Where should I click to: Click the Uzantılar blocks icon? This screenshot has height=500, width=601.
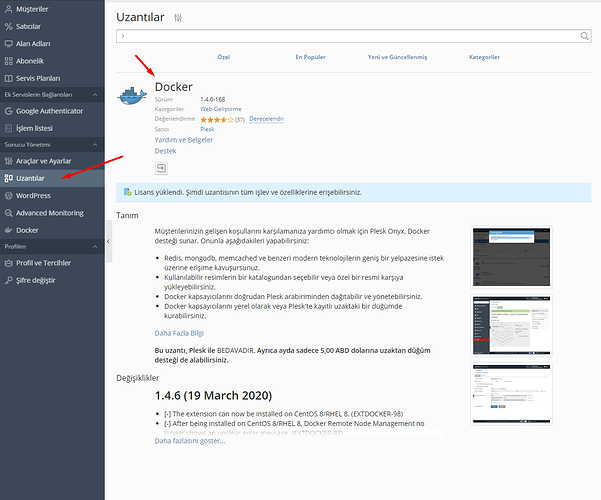click(8, 178)
